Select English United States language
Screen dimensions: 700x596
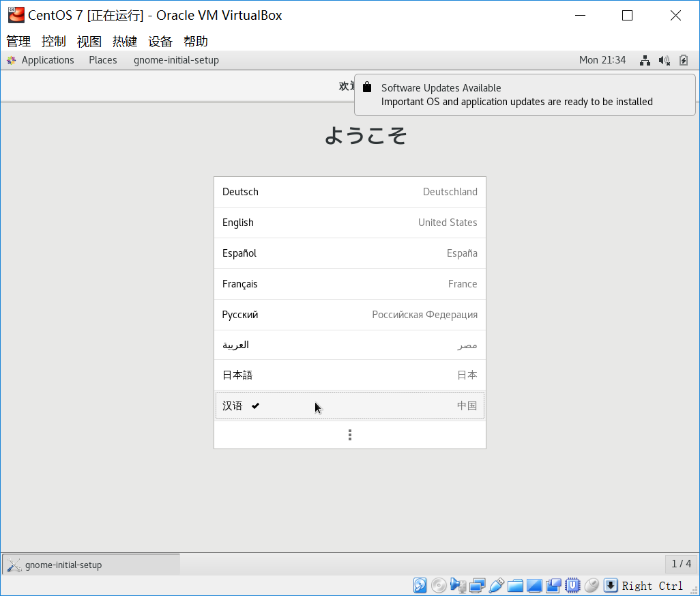(x=349, y=223)
